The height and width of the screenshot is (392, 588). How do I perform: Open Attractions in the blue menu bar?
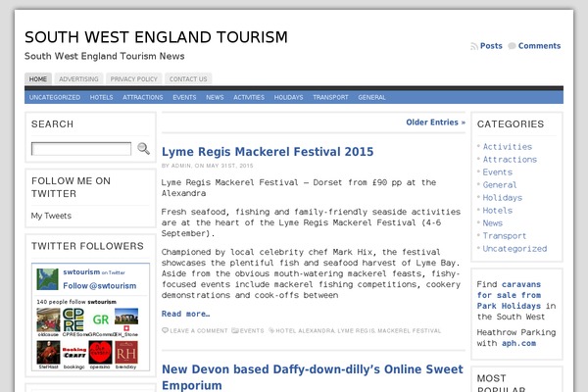pyautogui.click(x=143, y=98)
